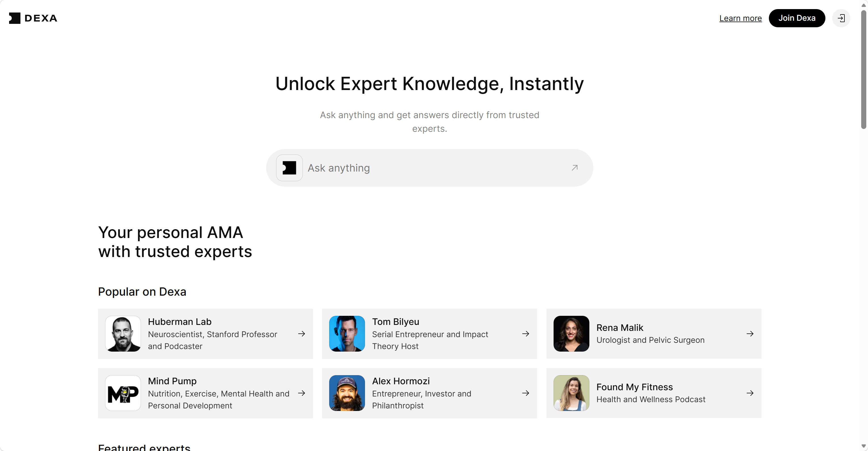Screen dimensions: 868x451
Task: Click the page's vertical scrollbar thumb
Action: click(863, 69)
